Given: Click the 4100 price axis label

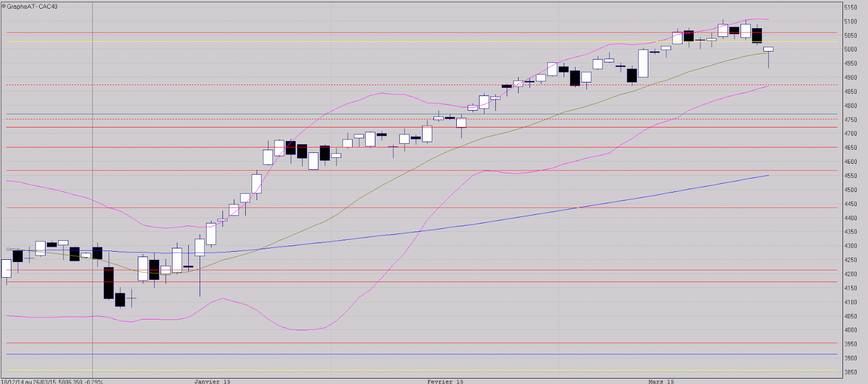Looking at the screenshot, I should tap(850, 302).
